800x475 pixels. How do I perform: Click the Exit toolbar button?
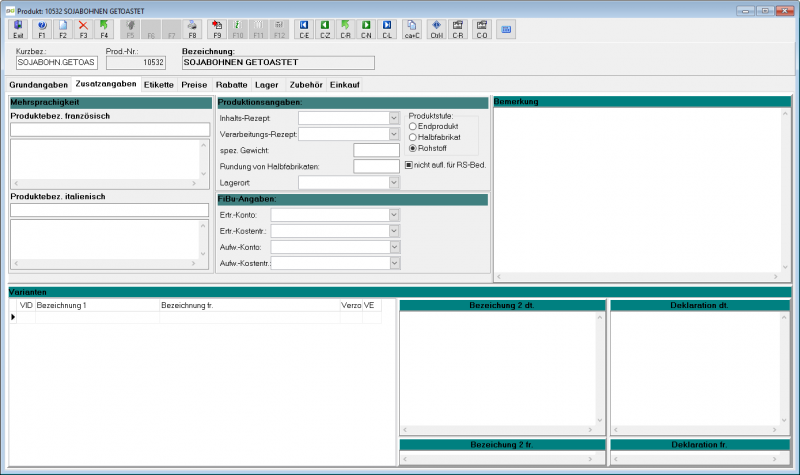pos(18,29)
